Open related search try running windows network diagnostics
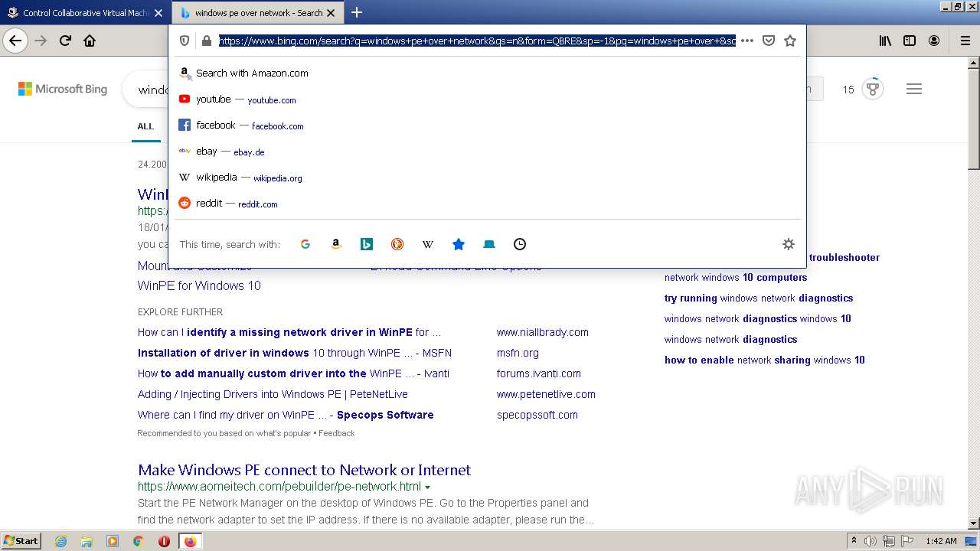The image size is (980, 551). [x=759, y=298]
